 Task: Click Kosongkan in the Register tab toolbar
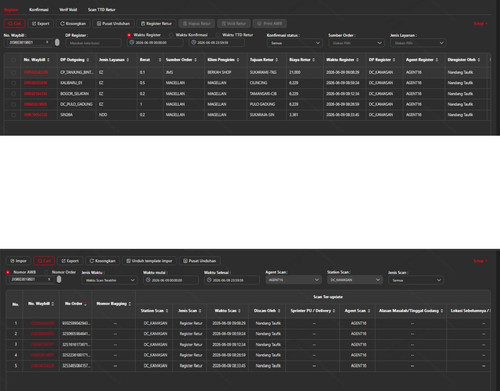click(x=73, y=24)
